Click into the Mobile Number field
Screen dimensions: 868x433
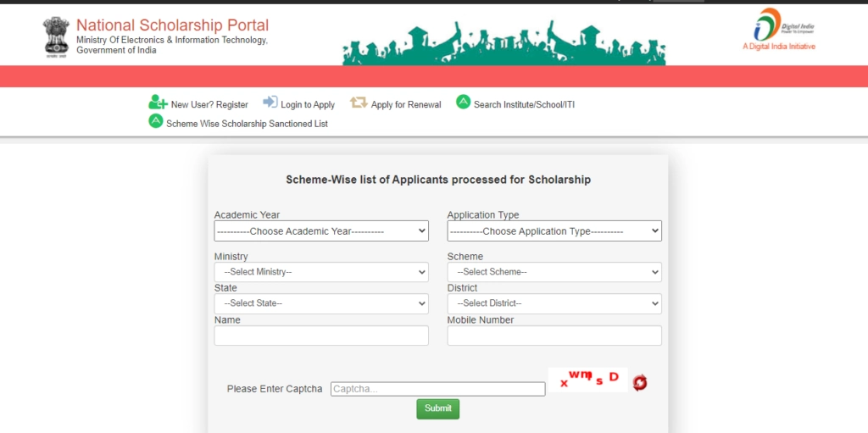click(554, 336)
